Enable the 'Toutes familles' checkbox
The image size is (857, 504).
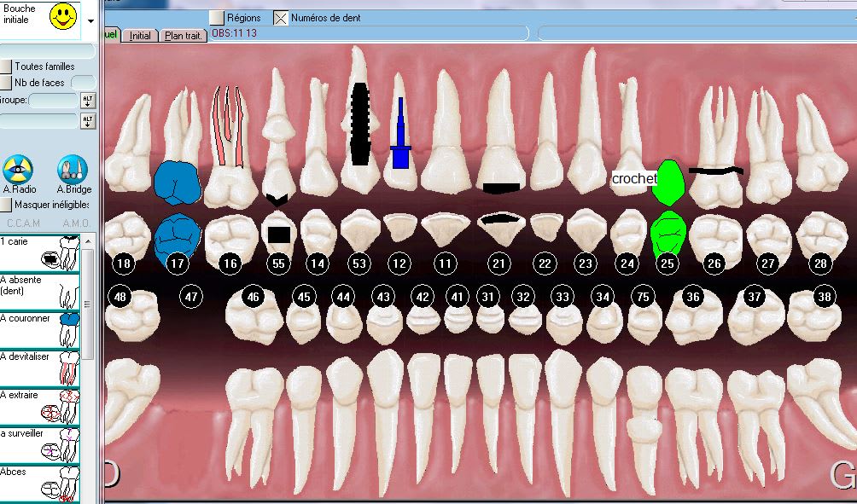[x=6, y=67]
